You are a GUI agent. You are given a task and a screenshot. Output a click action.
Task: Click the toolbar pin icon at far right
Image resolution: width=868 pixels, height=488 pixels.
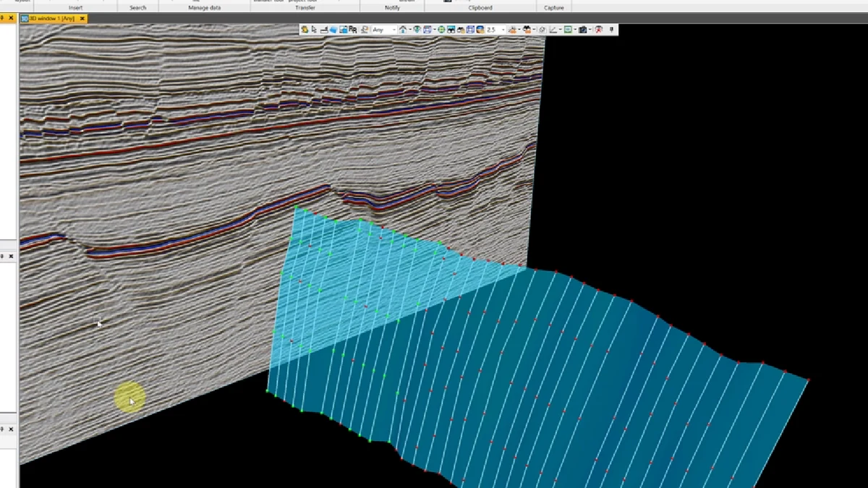pyautogui.click(x=611, y=30)
